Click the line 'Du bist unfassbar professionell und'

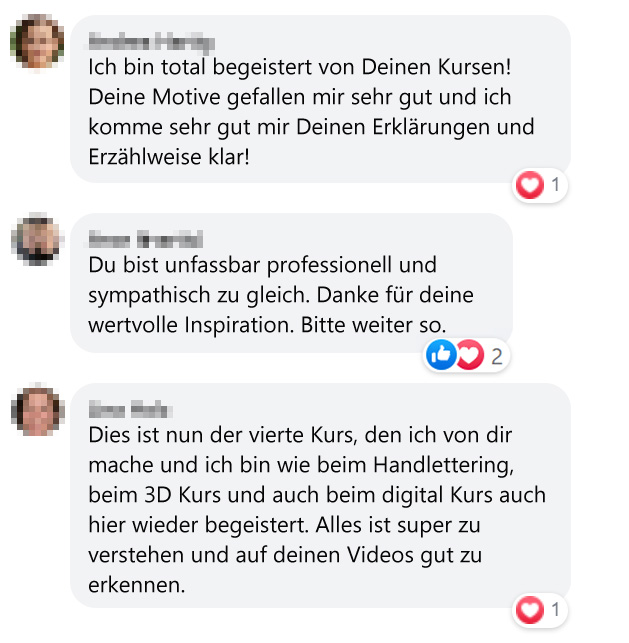tap(262, 265)
